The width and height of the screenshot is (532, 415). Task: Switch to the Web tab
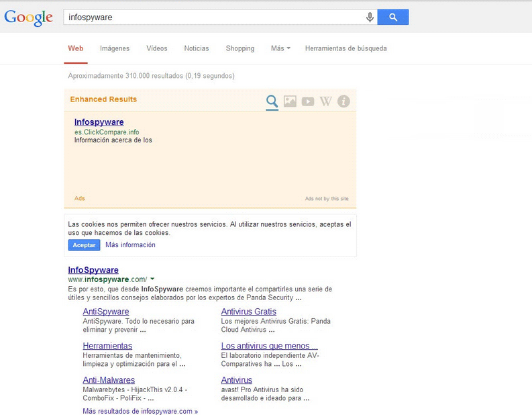coord(76,48)
